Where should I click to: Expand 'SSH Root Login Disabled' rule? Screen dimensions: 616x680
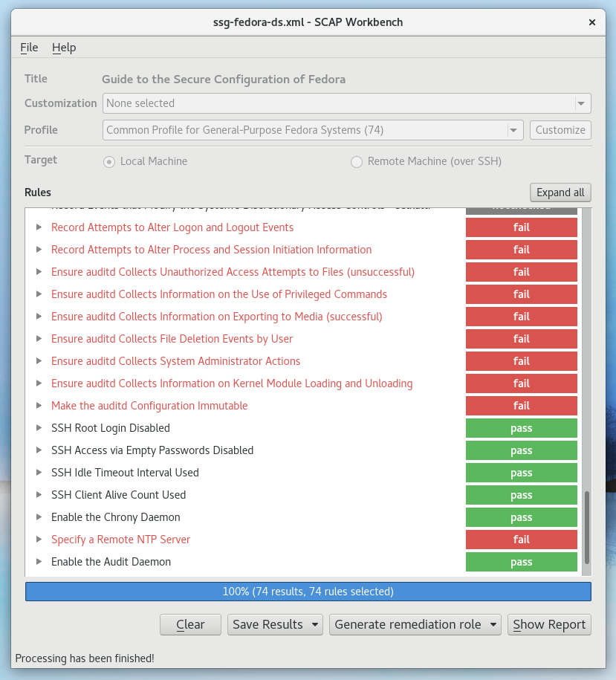[39, 428]
